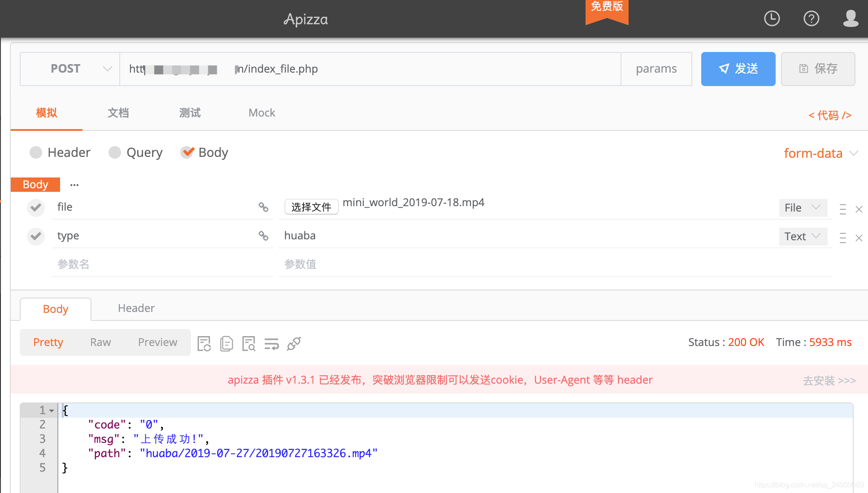Viewport: 868px width, 493px height.
Task: Open the form-data body type dropdown
Action: (821, 153)
